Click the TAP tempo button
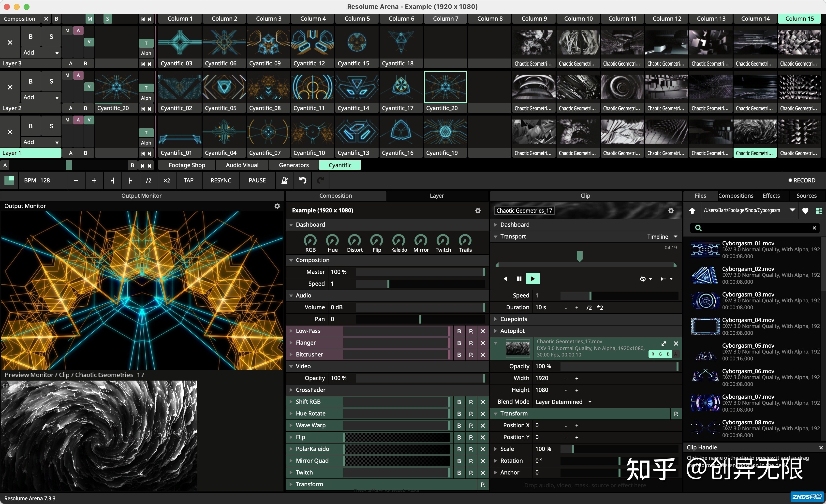 [188, 180]
